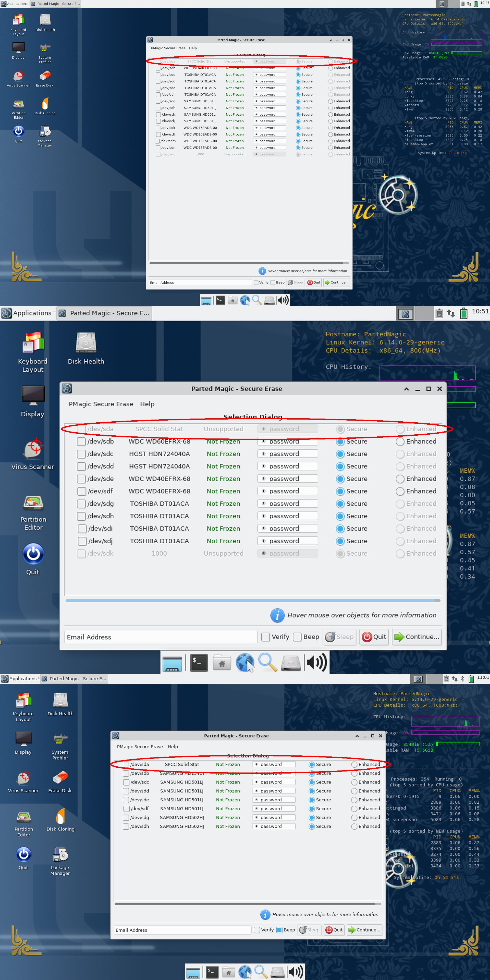
Task: Click Continue in the window listing /dev/sdo
Action: pyautogui.click(x=336, y=282)
